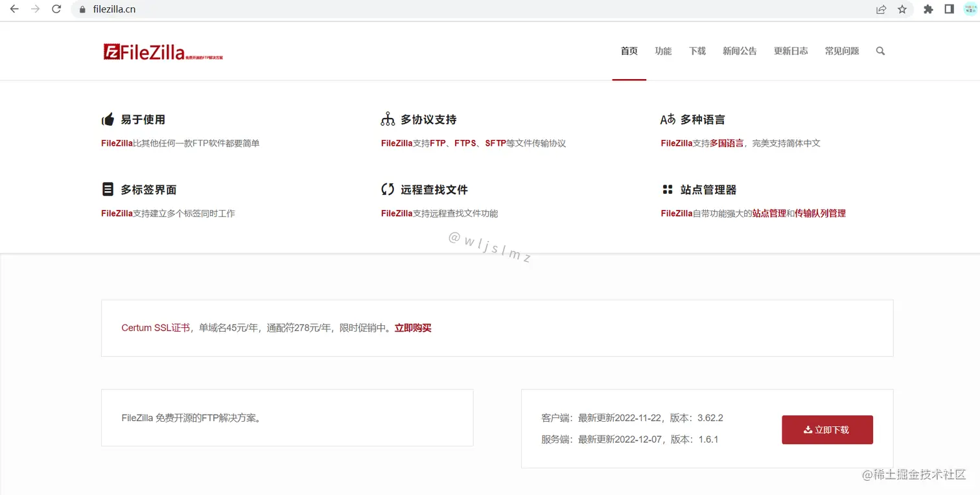The image size is (980, 495).
Task: Click the FileZilla link under 多标签界面
Action: point(117,213)
